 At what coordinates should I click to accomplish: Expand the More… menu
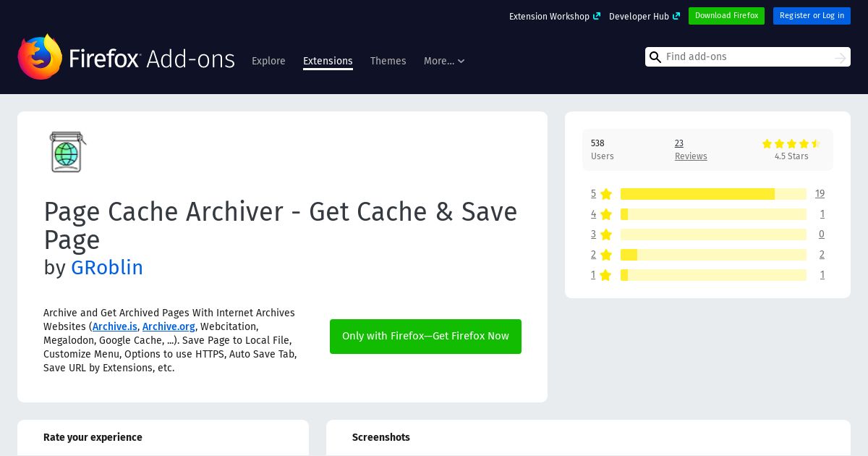444,61
